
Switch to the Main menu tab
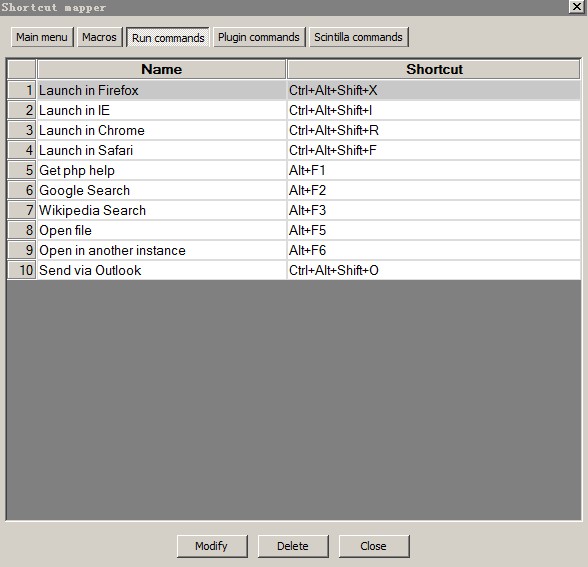click(42, 37)
